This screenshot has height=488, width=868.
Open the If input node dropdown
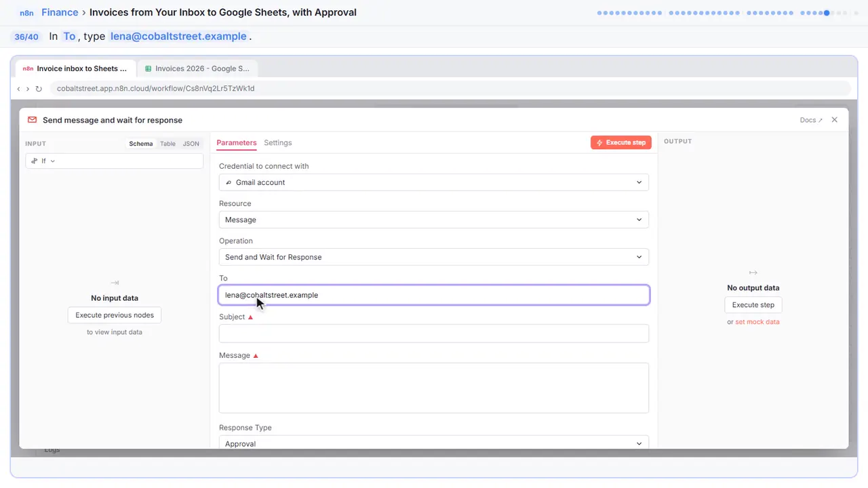115,161
